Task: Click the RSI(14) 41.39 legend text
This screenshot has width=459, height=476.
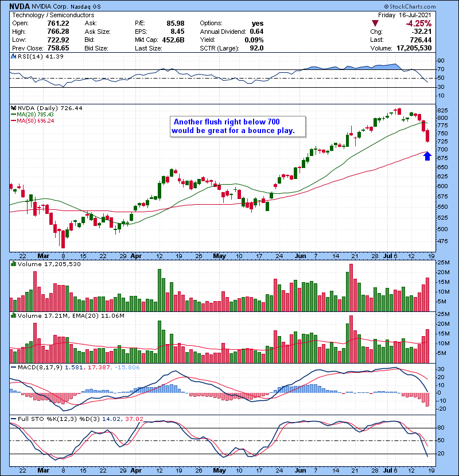Action: (41, 56)
